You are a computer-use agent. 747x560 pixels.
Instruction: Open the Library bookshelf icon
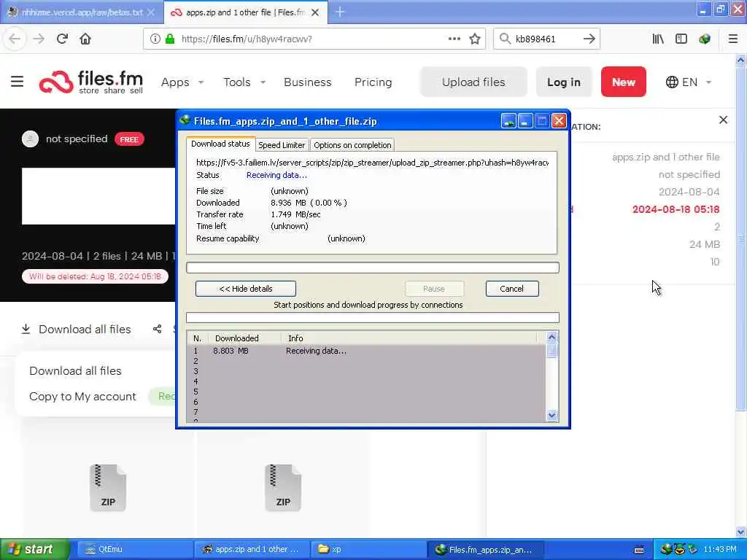pos(658,39)
